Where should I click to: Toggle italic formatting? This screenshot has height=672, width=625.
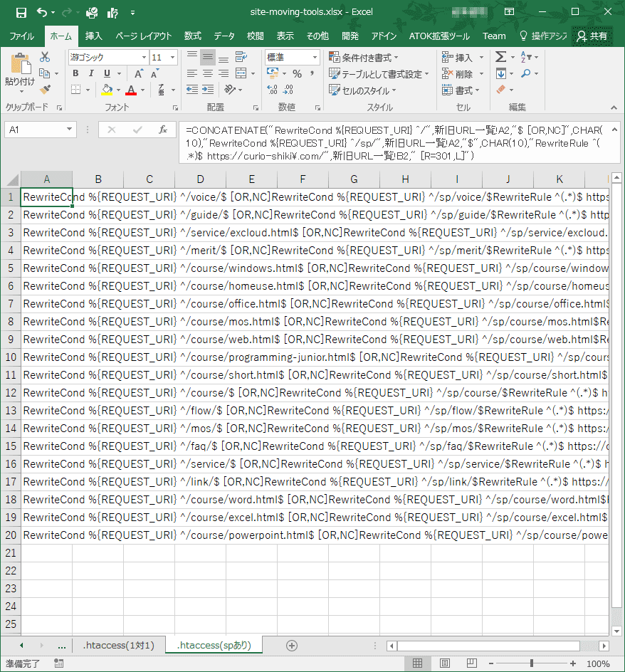pyautogui.click(x=91, y=73)
